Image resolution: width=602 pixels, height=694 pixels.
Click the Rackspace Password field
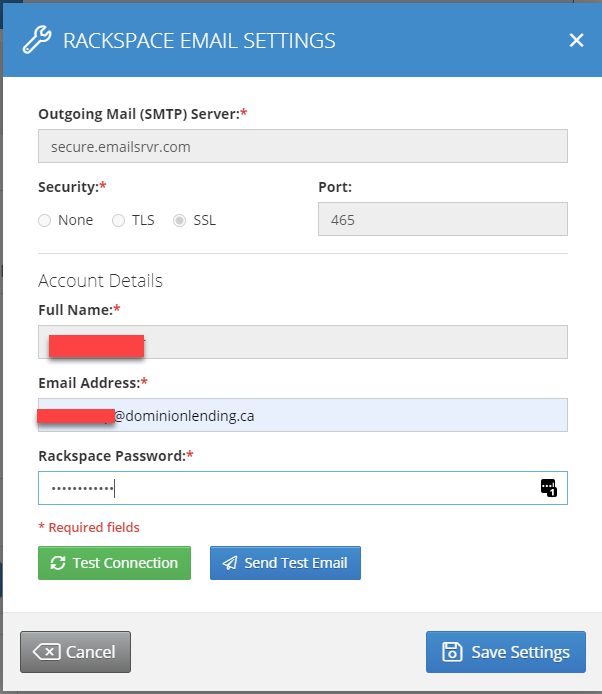coord(303,488)
